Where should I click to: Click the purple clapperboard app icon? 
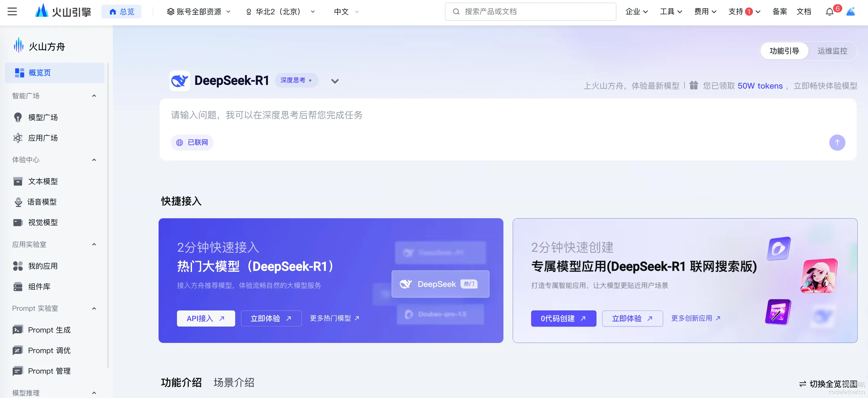point(778,312)
